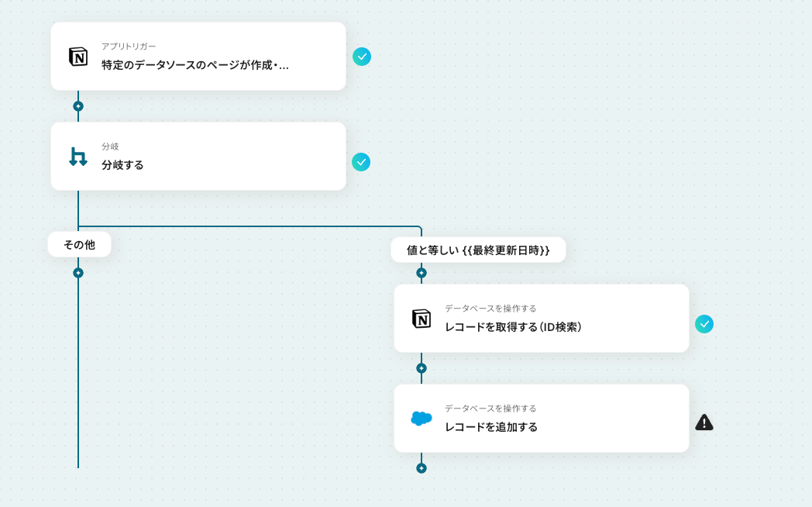The image size is (812, 507).
Task: Click the add-step node under the 値と等しい condition
Action: pos(421,273)
